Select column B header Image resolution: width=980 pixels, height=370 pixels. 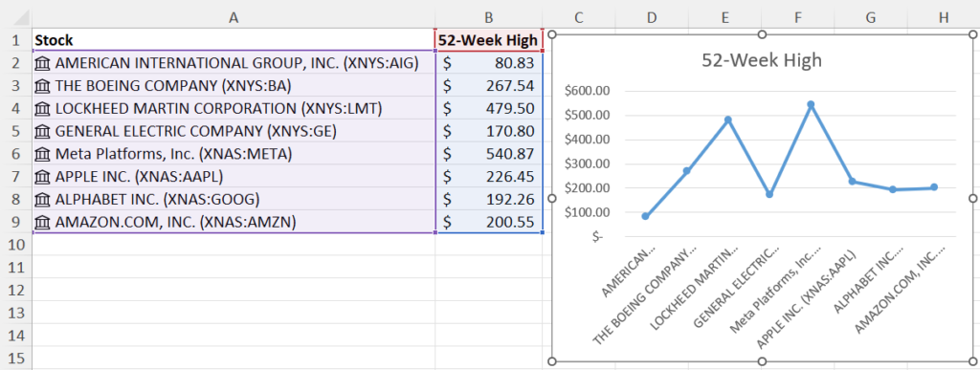pyautogui.click(x=489, y=18)
